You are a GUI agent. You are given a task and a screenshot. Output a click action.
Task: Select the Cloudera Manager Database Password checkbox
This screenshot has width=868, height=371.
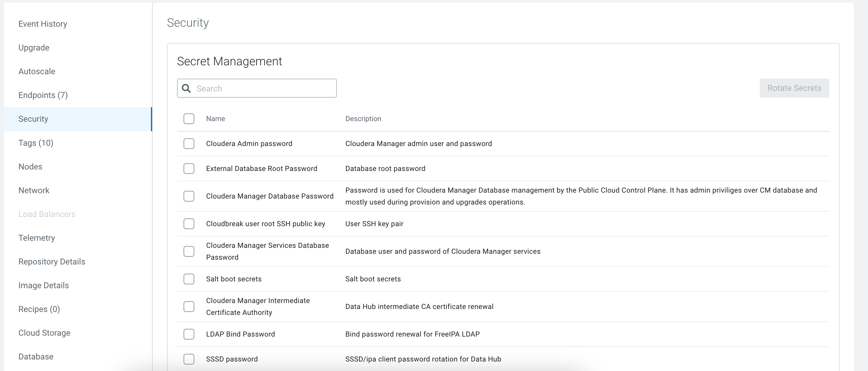[x=189, y=196]
